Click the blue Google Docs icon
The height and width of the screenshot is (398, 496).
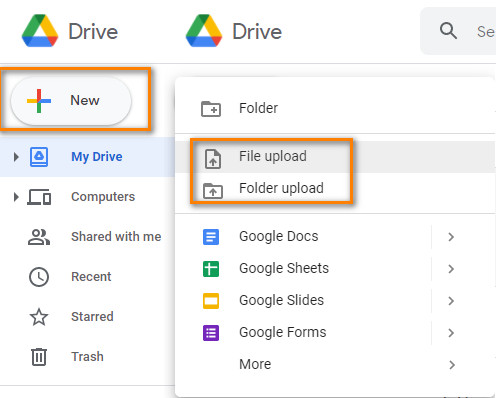point(211,237)
